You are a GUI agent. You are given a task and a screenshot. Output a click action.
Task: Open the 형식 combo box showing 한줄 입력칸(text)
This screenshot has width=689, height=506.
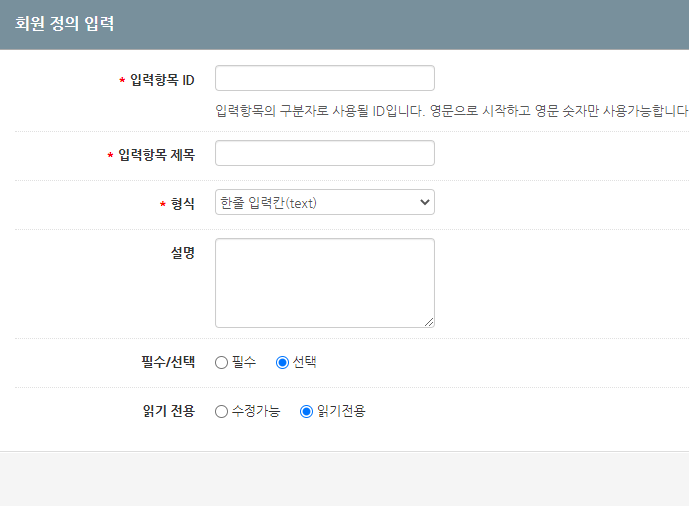click(325, 202)
